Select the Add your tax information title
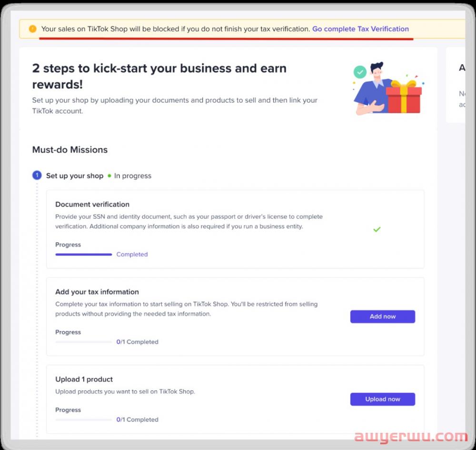 97,292
